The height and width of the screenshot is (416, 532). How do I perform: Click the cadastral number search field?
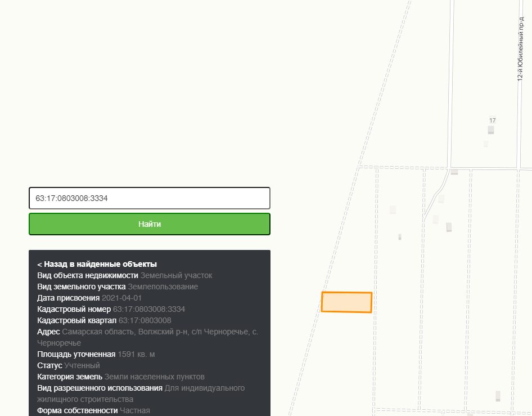pos(149,198)
